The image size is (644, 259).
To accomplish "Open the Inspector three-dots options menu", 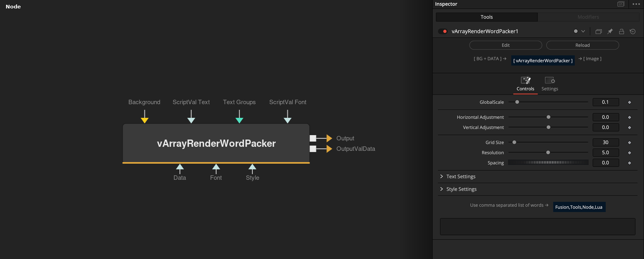I will point(636,4).
